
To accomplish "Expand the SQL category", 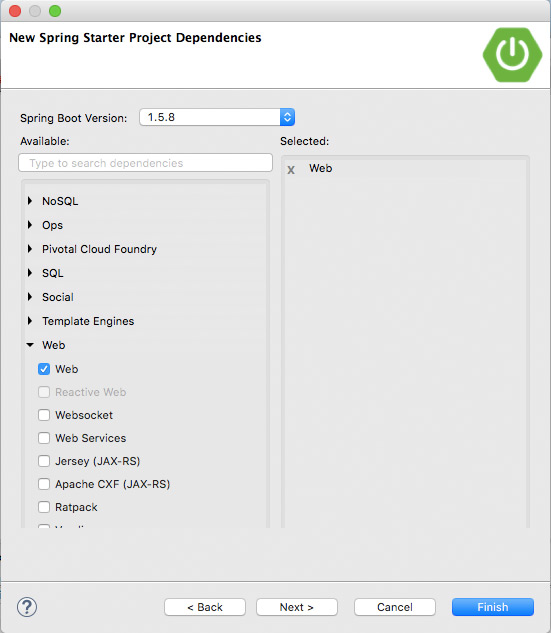I will 30,273.
